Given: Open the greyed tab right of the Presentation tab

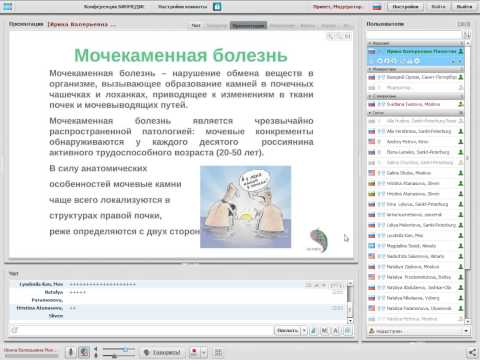Looking at the screenshot, I should pyautogui.click(x=282, y=25).
